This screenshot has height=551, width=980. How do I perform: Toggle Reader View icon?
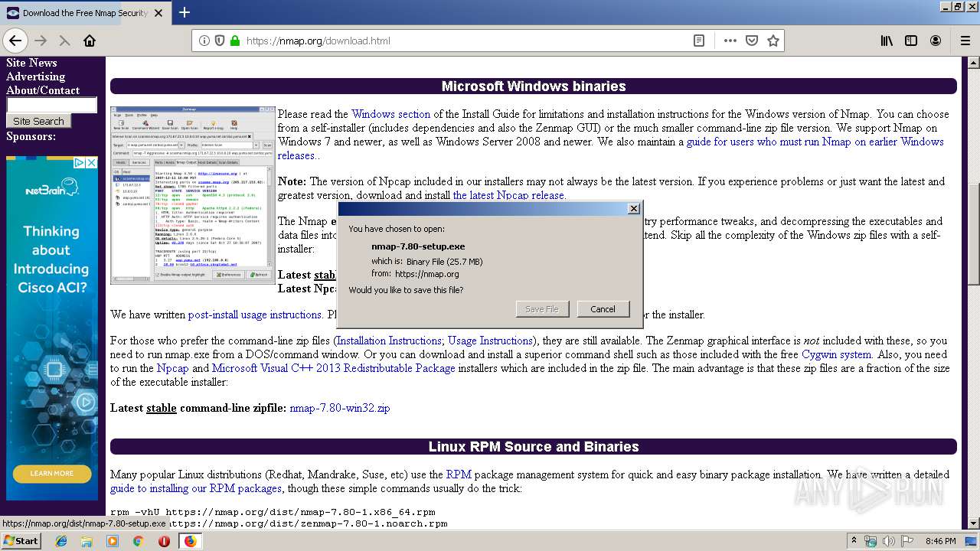click(699, 41)
